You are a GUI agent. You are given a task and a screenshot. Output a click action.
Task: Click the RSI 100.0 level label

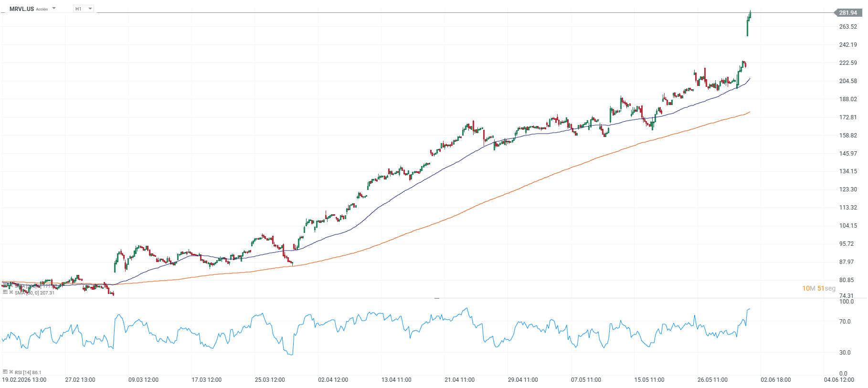click(x=847, y=302)
